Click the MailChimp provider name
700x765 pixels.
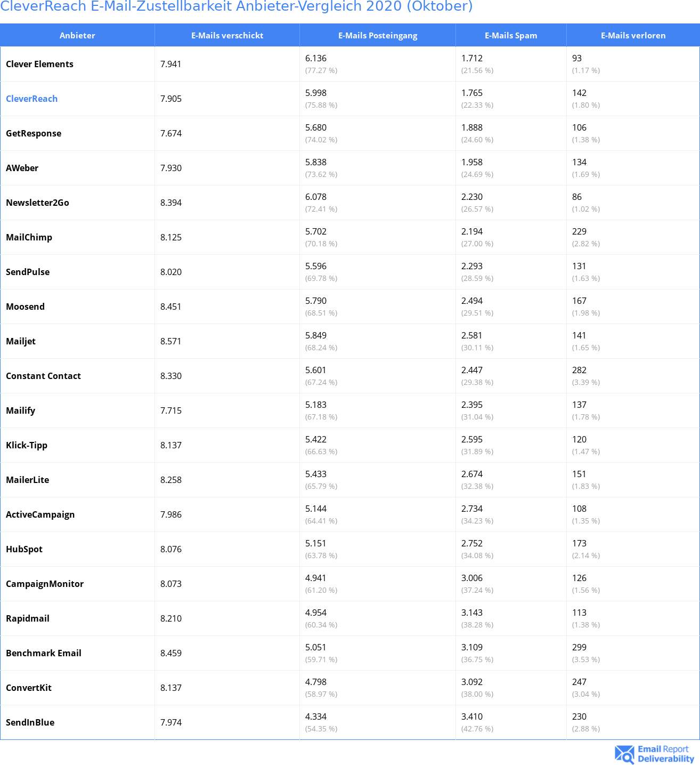29,237
